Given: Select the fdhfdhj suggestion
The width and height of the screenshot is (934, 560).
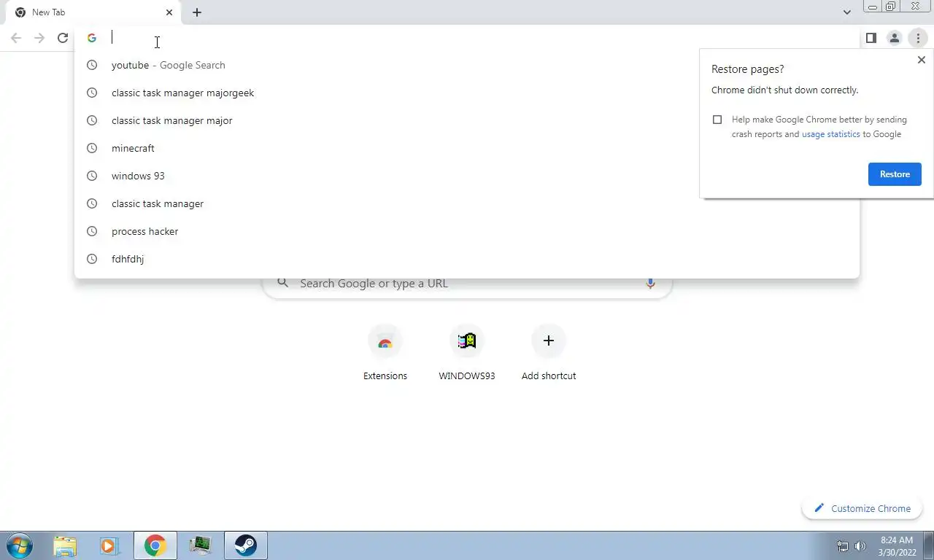Looking at the screenshot, I should pyautogui.click(x=467, y=259).
